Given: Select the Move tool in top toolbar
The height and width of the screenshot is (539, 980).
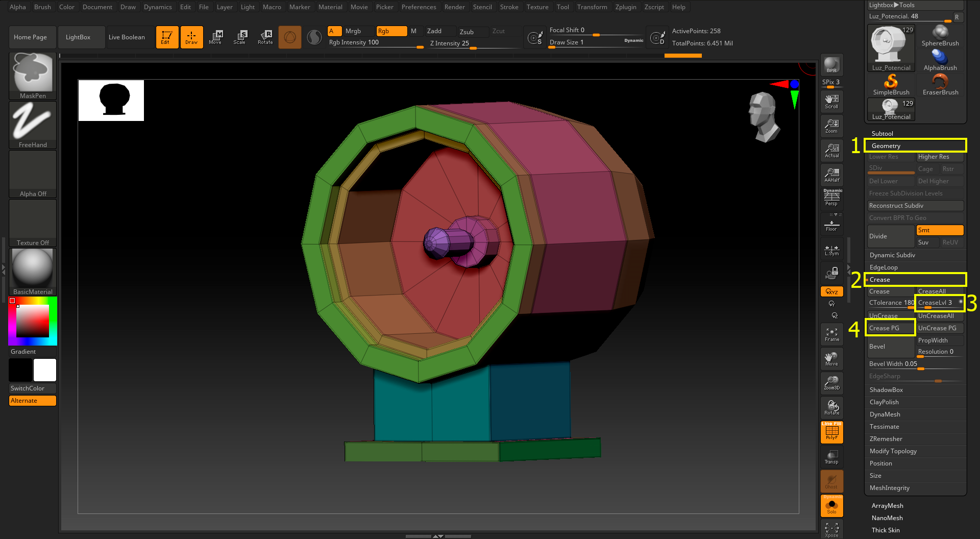Looking at the screenshot, I should pos(215,37).
